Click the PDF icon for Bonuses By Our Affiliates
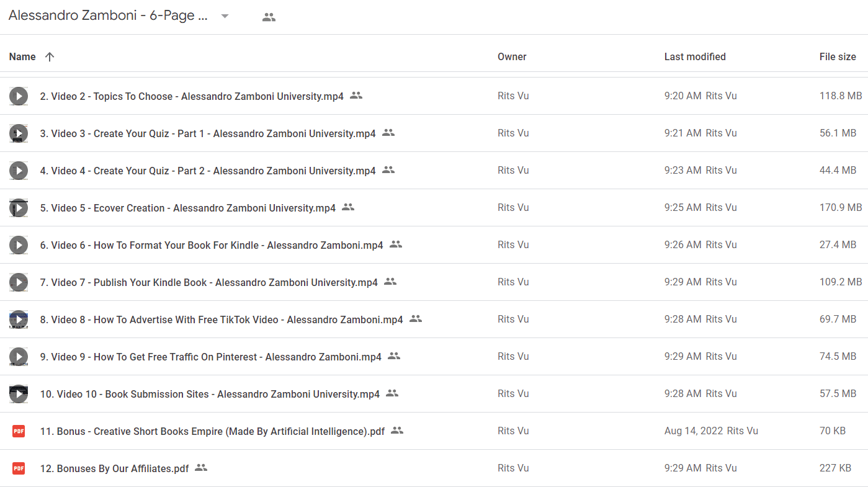Image resolution: width=868 pixels, height=487 pixels. 19,468
